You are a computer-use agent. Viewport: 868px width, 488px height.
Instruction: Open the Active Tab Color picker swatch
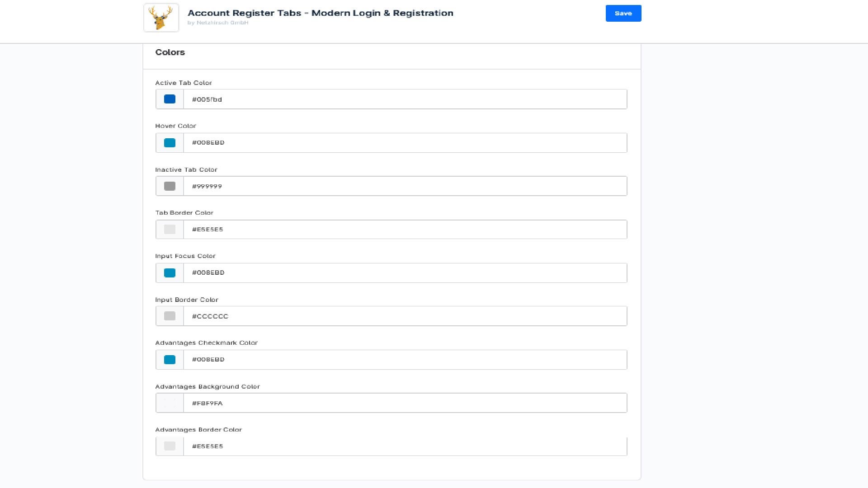pyautogui.click(x=170, y=99)
